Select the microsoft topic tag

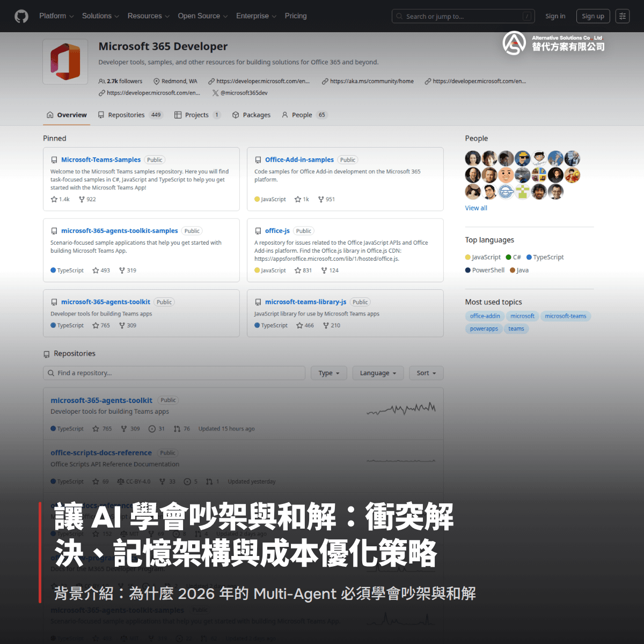point(522,316)
